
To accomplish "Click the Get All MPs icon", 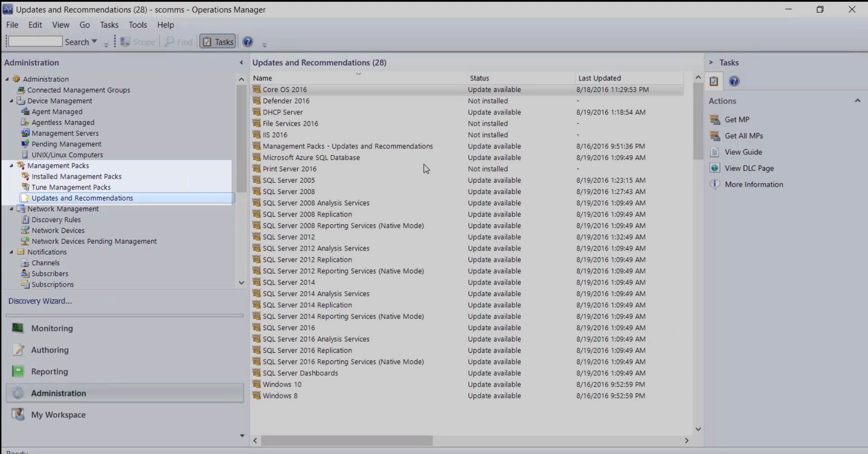I will pos(715,136).
